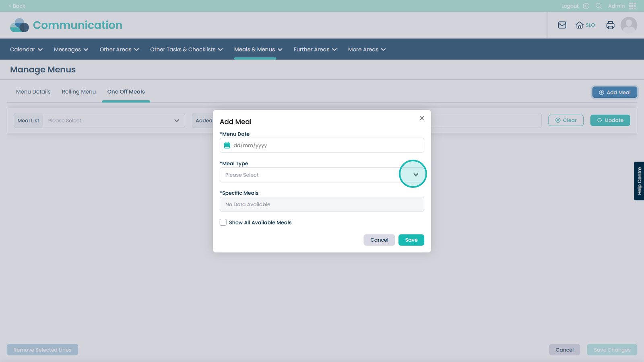The image size is (644, 362).
Task: Click calendar icon in Menu Date field
Action: click(227, 145)
